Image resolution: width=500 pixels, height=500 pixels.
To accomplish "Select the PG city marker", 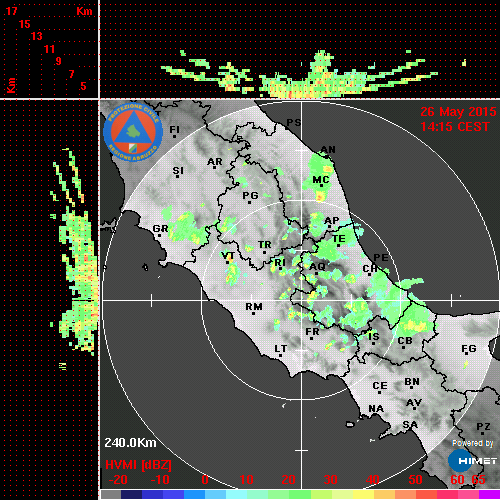I will tap(249, 202).
